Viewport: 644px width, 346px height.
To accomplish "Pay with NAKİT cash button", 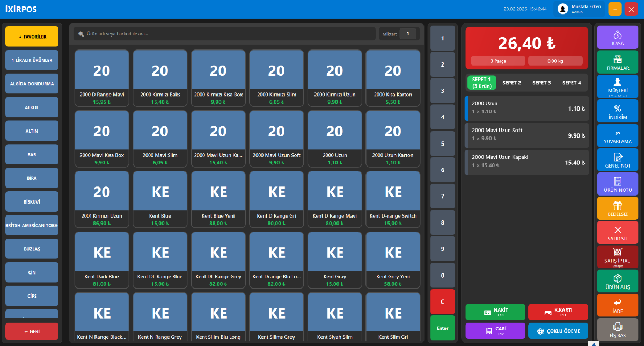I will tap(495, 312).
